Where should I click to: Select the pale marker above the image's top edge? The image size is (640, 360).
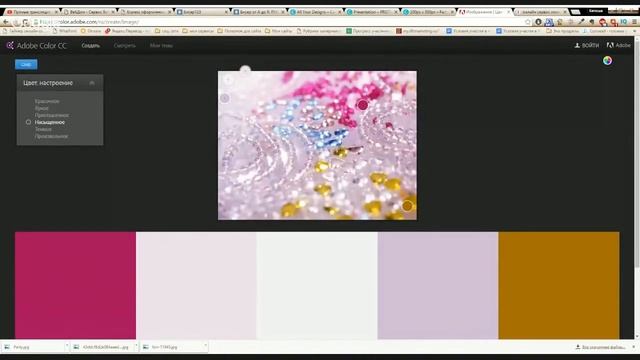(245, 70)
